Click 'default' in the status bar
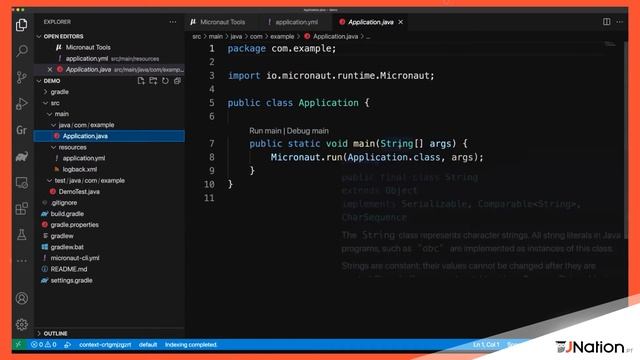640x360 pixels. (x=148, y=344)
